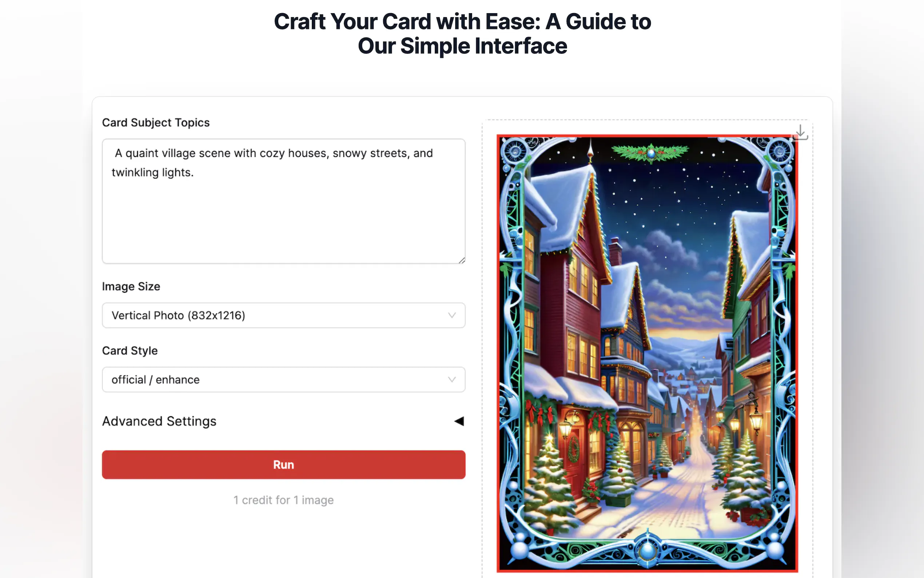
Task: Open the Vertical Photo (832x1216) dropdown
Action: [283, 315]
